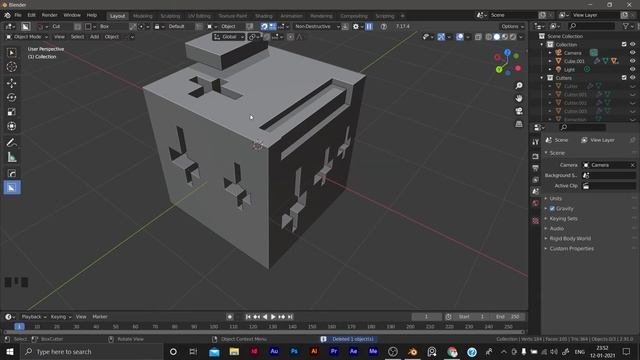The image size is (640, 360).
Task: Select the Annotate tool
Action: (x=11, y=142)
